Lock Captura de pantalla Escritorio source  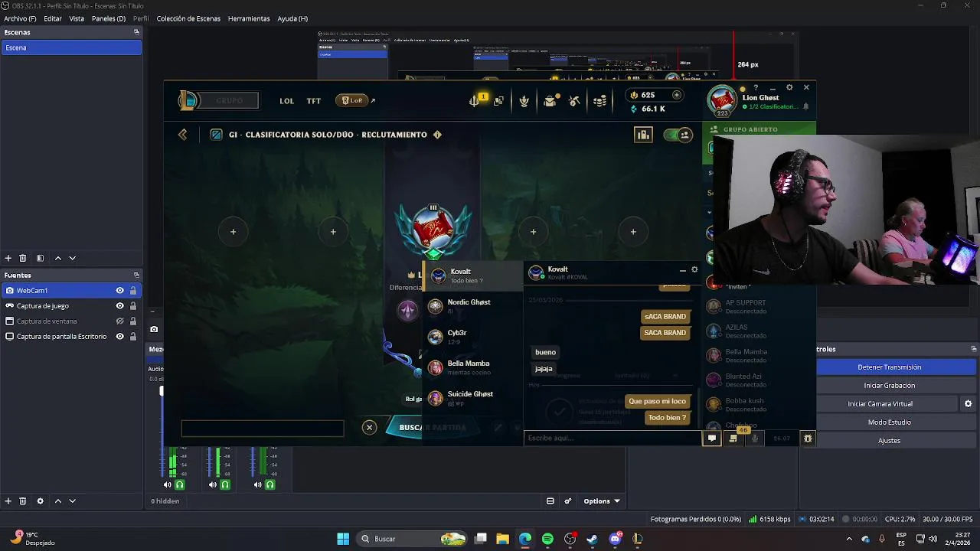(132, 337)
